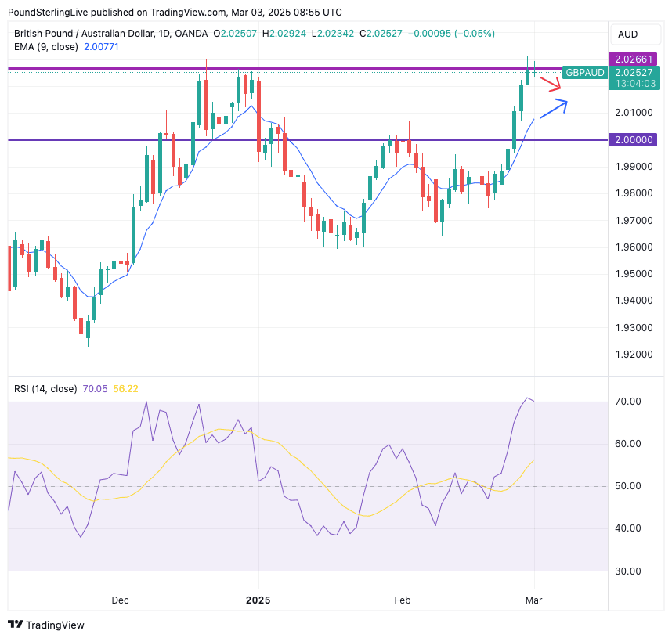Click the Dec label on time axis
This screenshot has height=638, width=672.
coord(121,600)
